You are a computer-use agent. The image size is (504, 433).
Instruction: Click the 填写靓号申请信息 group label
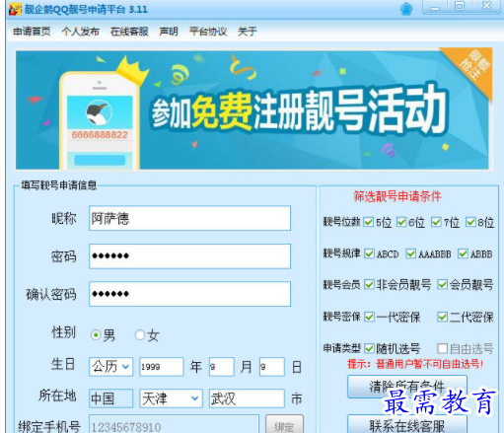[x=59, y=185]
